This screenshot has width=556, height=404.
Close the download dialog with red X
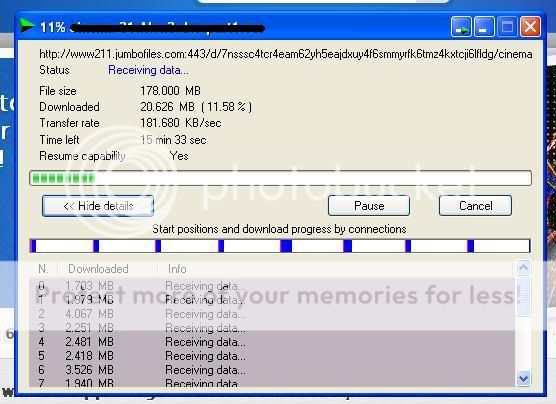(x=530, y=27)
